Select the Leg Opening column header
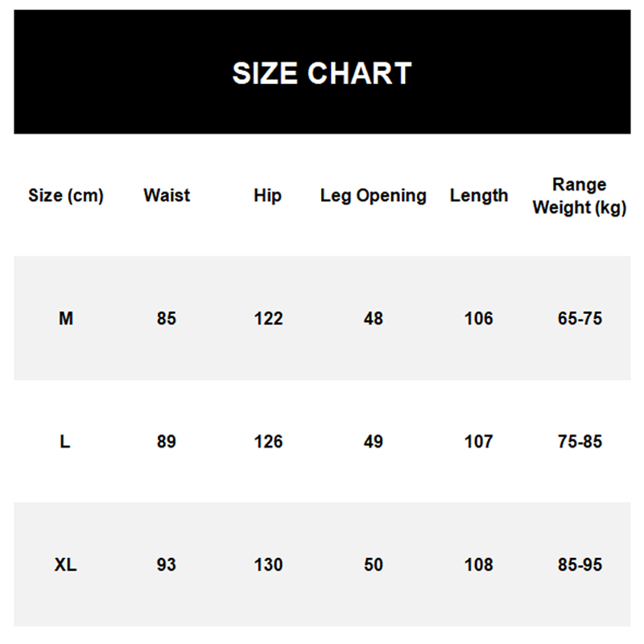 click(373, 196)
